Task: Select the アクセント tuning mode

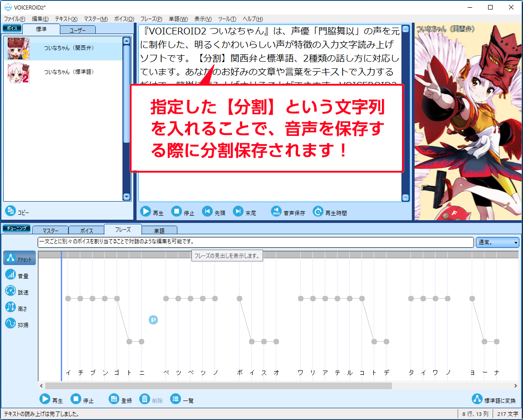Action: tap(20, 258)
